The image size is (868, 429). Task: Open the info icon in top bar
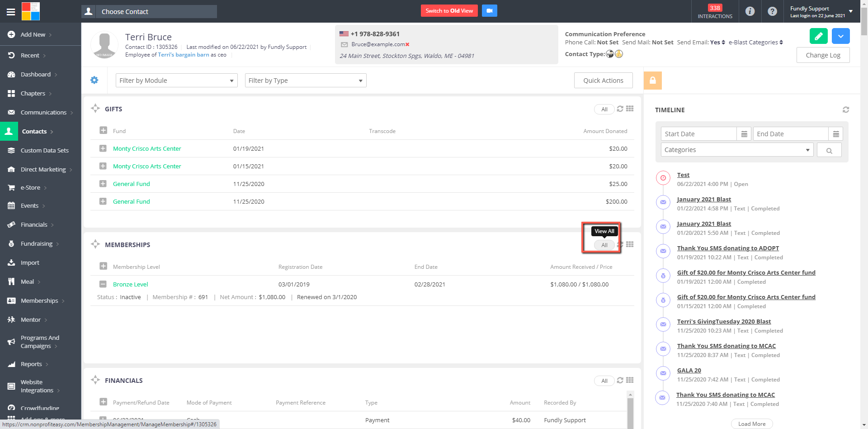coord(750,11)
